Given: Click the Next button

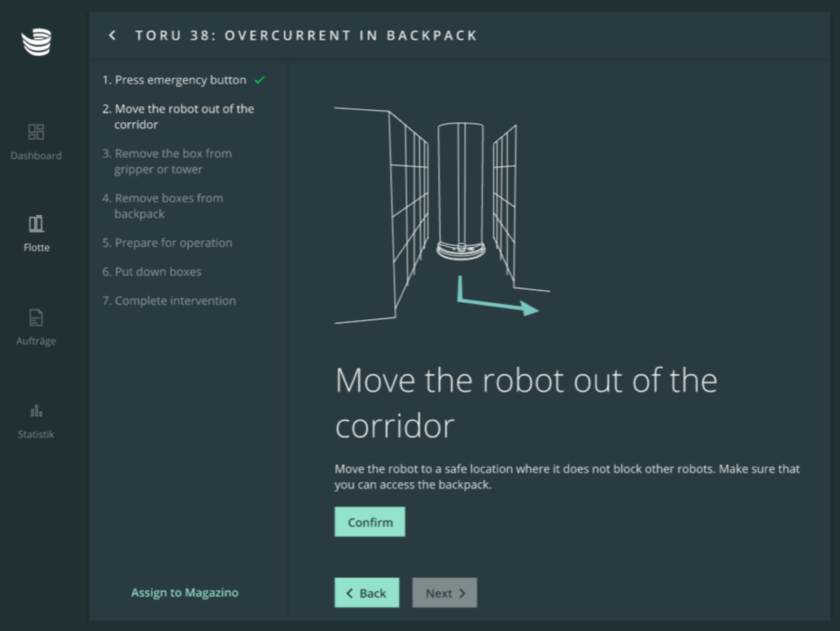Looking at the screenshot, I should [444, 593].
